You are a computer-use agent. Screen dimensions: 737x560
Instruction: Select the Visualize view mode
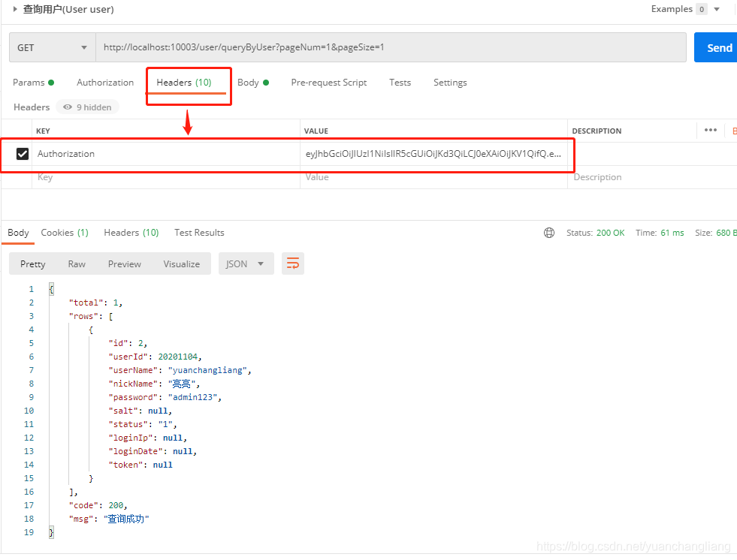[181, 264]
